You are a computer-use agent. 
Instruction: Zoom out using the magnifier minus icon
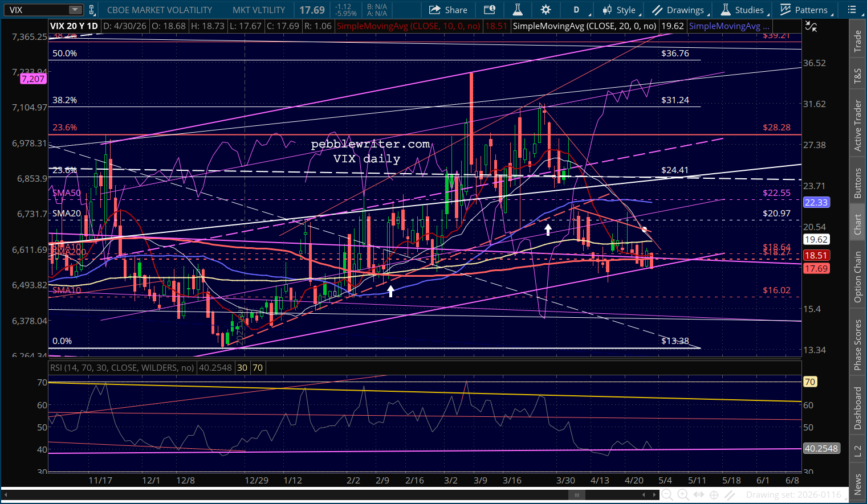(667, 495)
